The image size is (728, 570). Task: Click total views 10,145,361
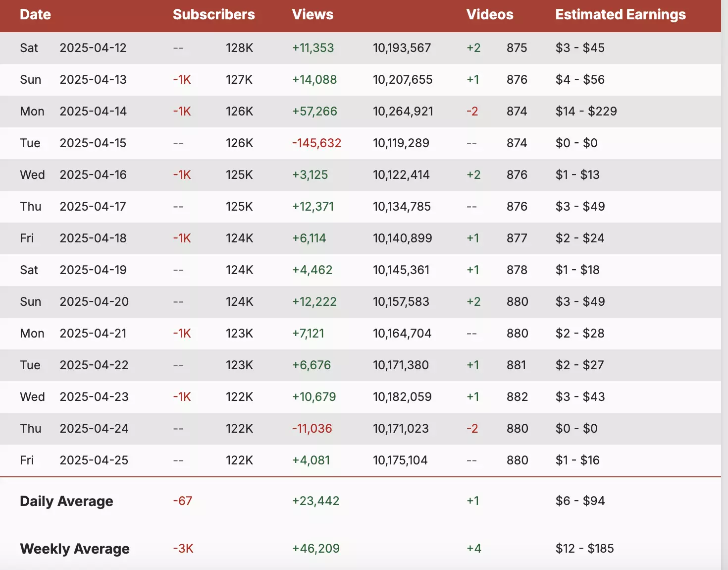pos(401,270)
